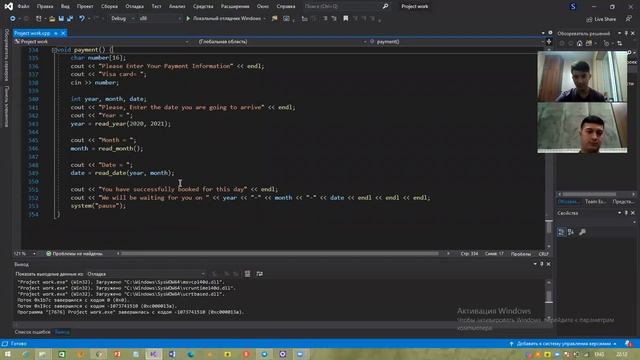Click the bookmark toolbar icon

pos(346,18)
